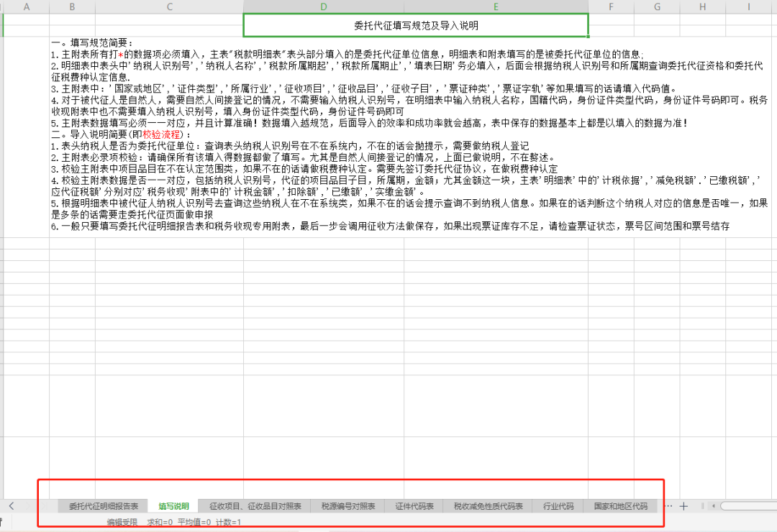This screenshot has width=777, height=532.
Task: Select column B header
Action: coord(72,6)
